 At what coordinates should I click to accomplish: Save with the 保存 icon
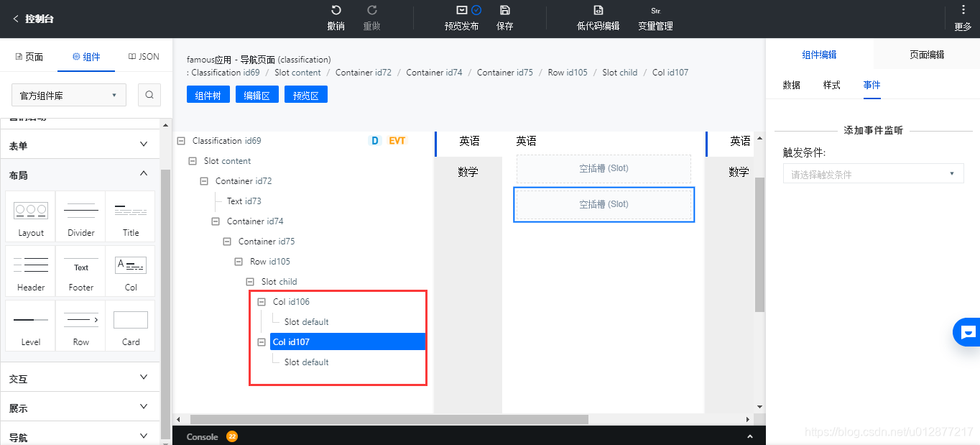(x=505, y=10)
